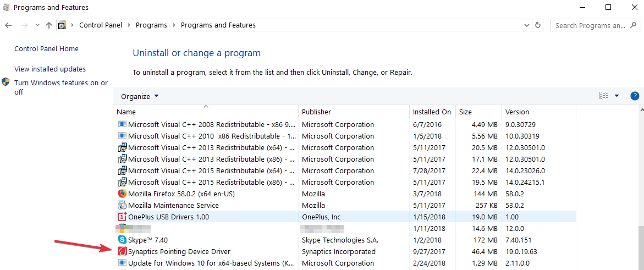Viewport: 644px width, 270px height.
Task: Open the address bar history dropdown
Action: (527, 25)
